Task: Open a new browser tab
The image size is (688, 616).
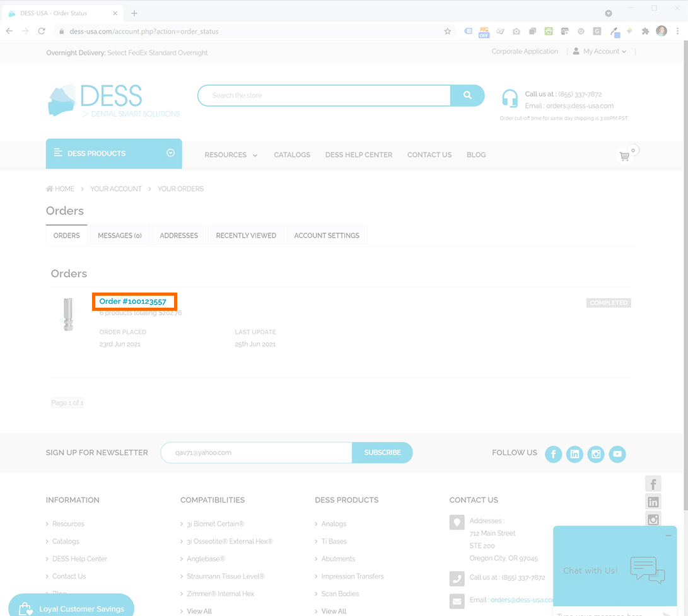Action: point(134,13)
